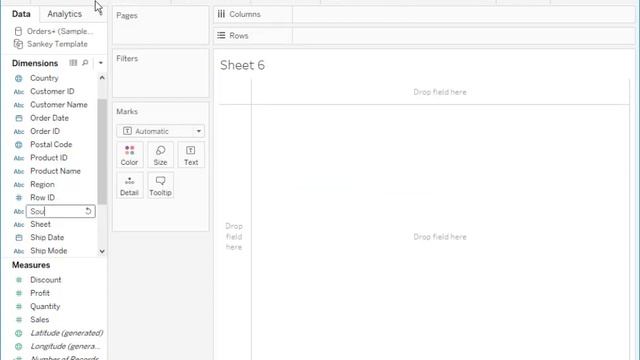
Task: Open the Text marks card
Action: (x=191, y=155)
